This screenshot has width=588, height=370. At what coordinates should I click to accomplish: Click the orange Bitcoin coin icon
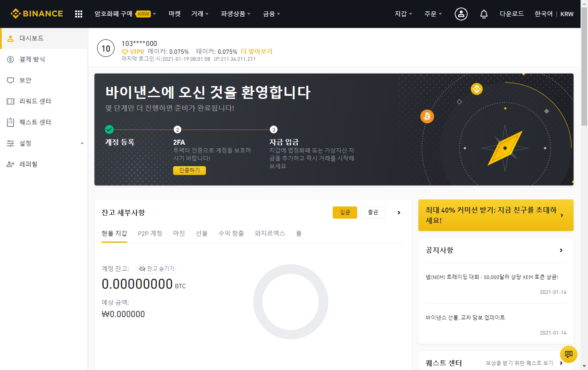coord(427,116)
